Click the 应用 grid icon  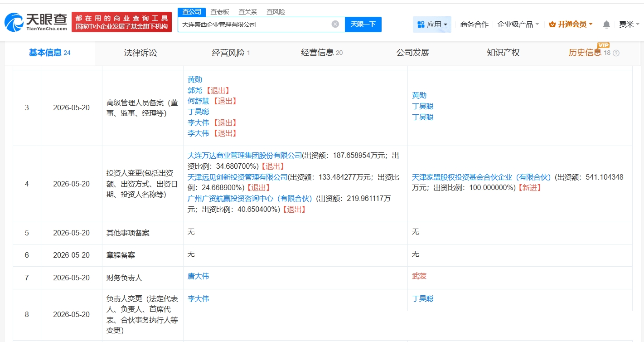421,24
